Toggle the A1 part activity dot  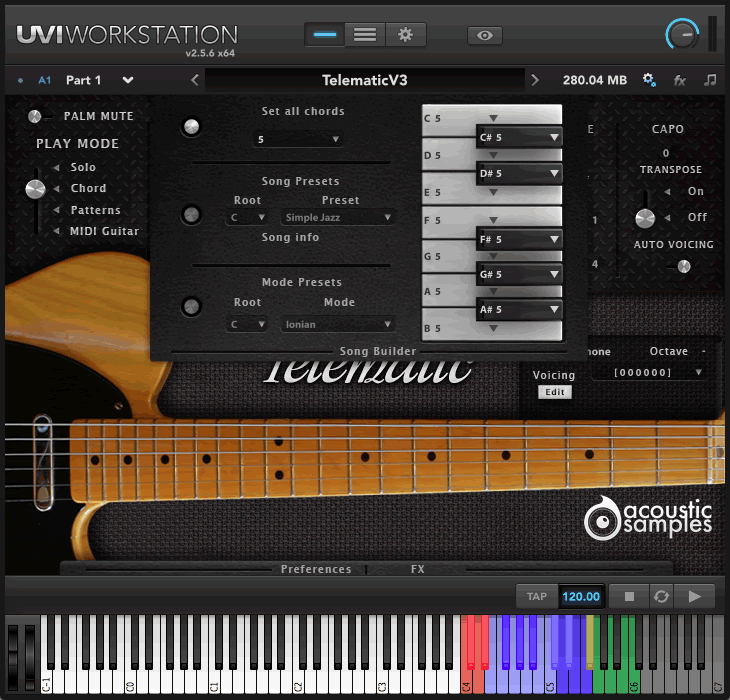tap(20, 81)
